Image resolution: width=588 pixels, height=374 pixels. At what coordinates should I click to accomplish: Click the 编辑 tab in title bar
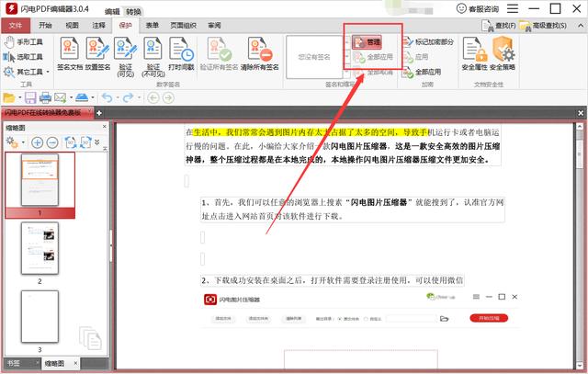click(x=112, y=12)
